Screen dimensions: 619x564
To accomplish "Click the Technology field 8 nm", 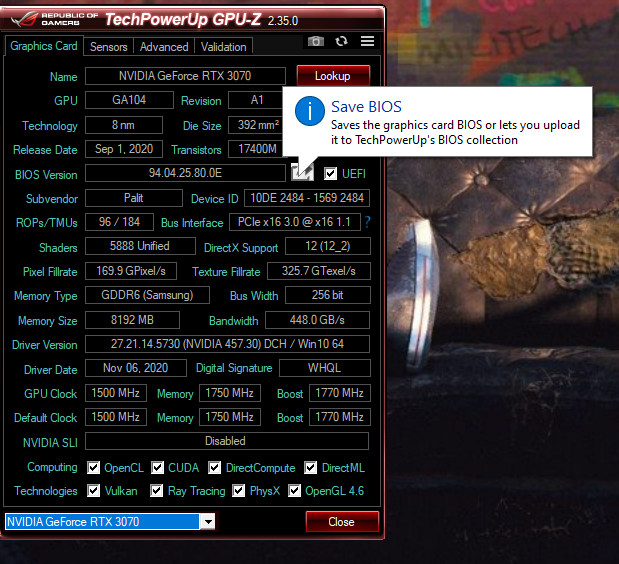I will tap(124, 125).
